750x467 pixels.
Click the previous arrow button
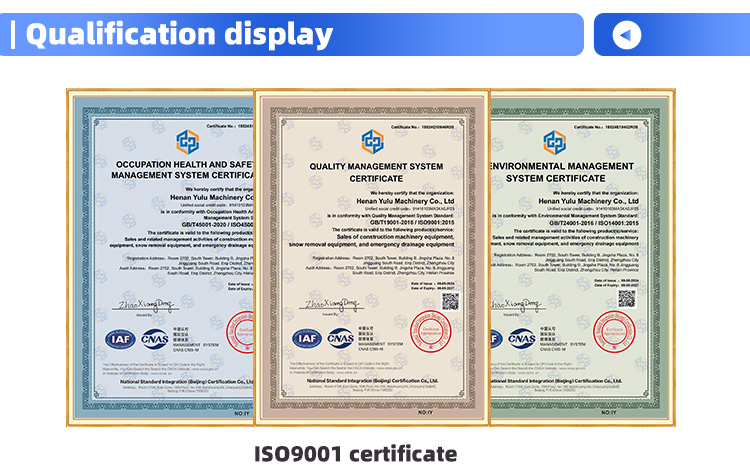click(x=627, y=35)
